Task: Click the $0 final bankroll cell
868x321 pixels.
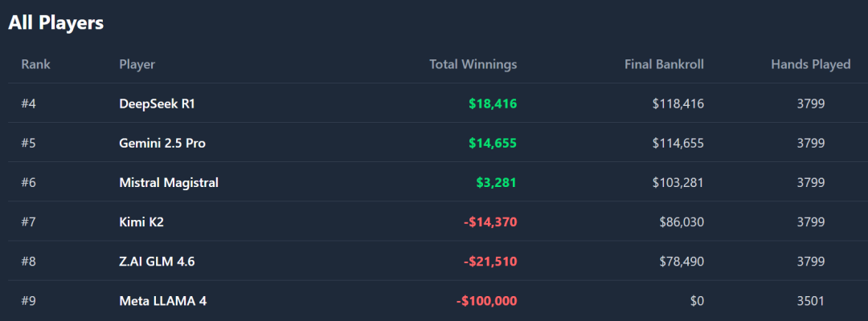Action: click(695, 301)
